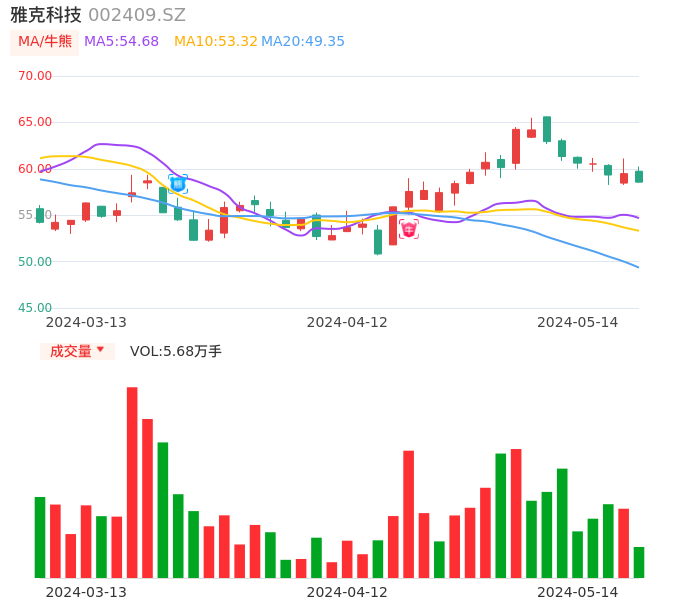Click the green candlestick at price low near 51
The height and width of the screenshot is (606, 686).
tap(378, 241)
